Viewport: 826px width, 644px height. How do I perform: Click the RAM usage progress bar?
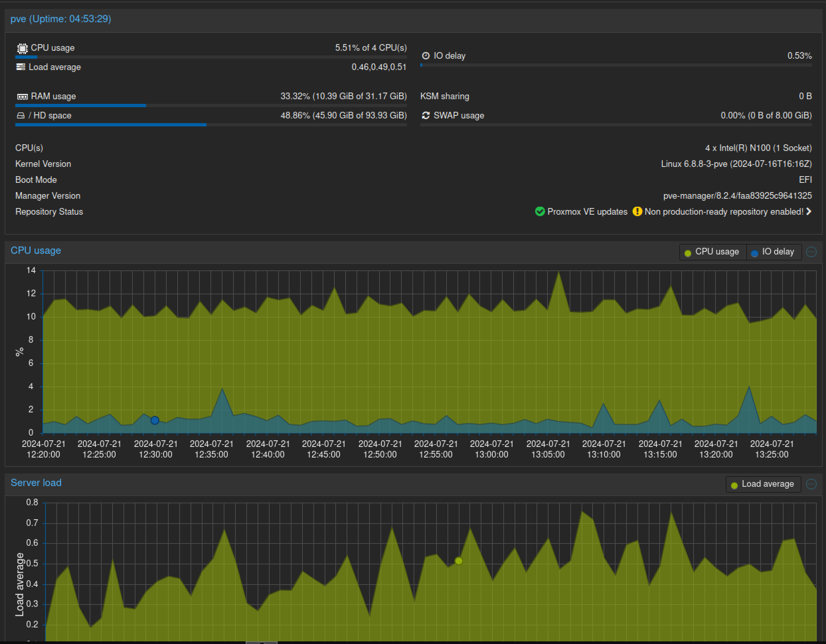(211, 106)
